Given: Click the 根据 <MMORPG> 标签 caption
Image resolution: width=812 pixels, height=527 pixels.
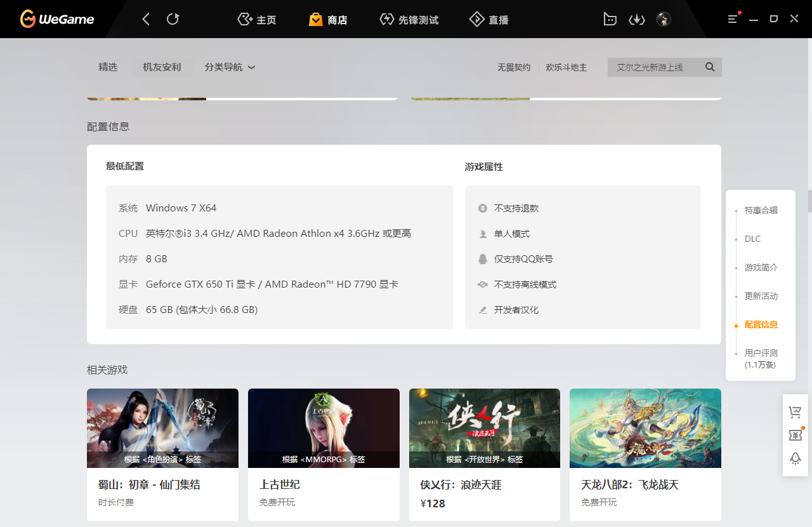Looking at the screenshot, I should [x=324, y=460].
